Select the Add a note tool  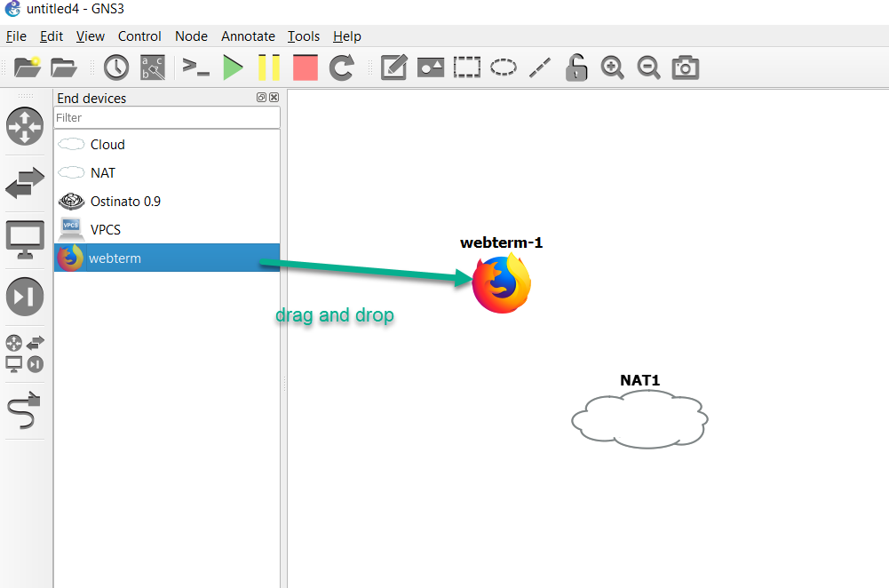click(394, 68)
